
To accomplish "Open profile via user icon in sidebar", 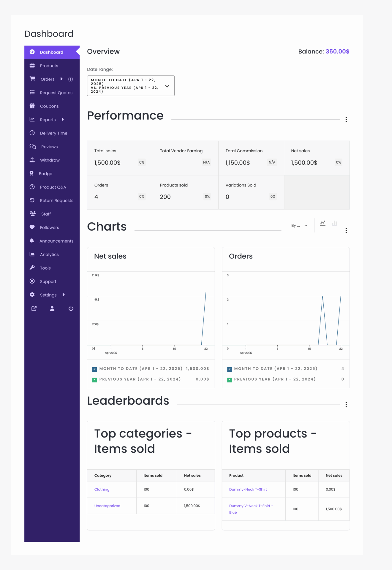I will (x=52, y=308).
